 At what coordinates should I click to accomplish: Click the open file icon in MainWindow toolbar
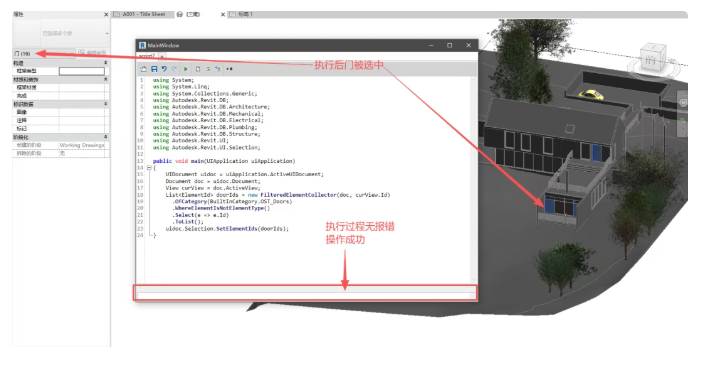[x=143, y=69]
